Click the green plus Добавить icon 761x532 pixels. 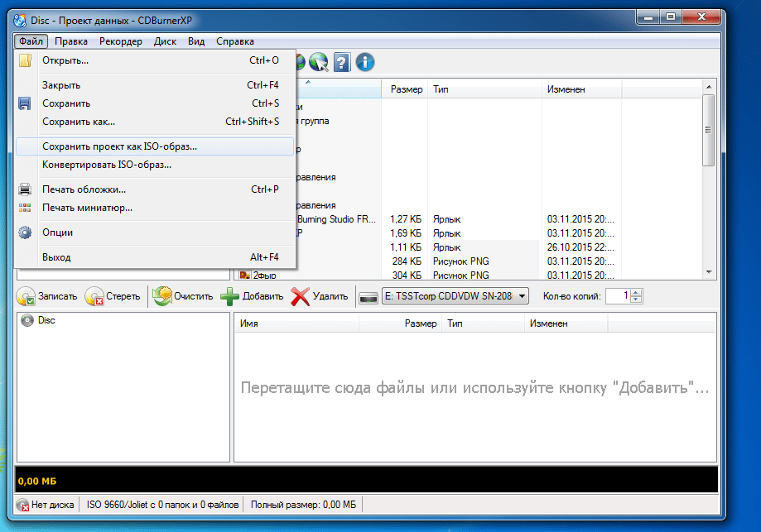pos(229,296)
